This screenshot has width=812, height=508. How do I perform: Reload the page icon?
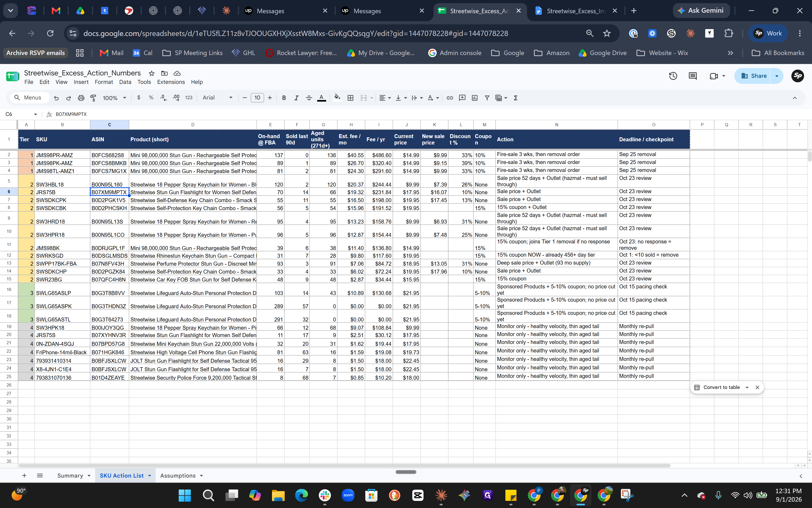click(50, 33)
